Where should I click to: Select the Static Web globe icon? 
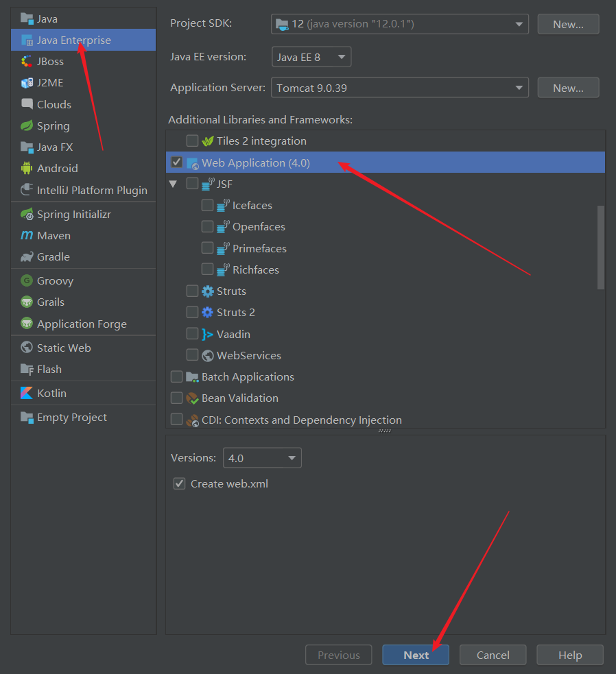pyautogui.click(x=27, y=348)
